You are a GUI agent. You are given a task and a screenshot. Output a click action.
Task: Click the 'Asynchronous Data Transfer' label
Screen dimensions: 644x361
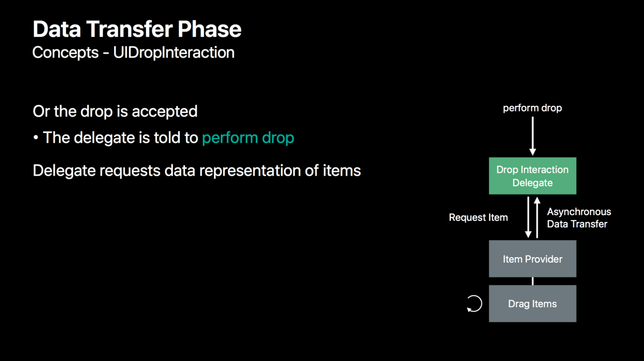click(579, 218)
